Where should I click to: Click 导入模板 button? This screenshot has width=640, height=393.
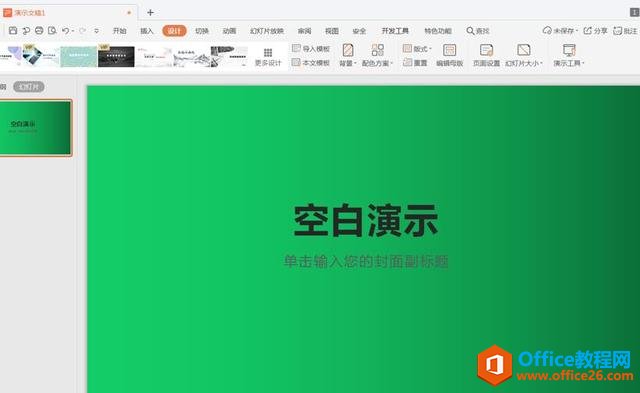311,49
